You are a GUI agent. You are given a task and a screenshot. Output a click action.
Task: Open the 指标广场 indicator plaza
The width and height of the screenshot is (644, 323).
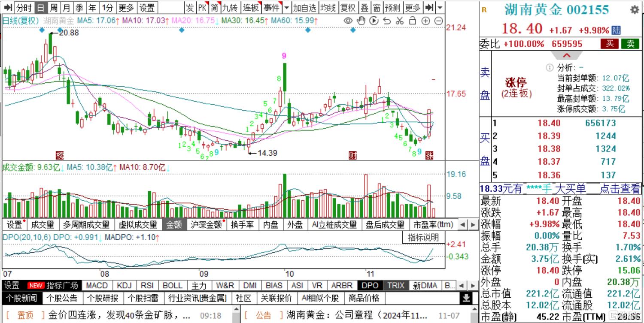coord(63,285)
